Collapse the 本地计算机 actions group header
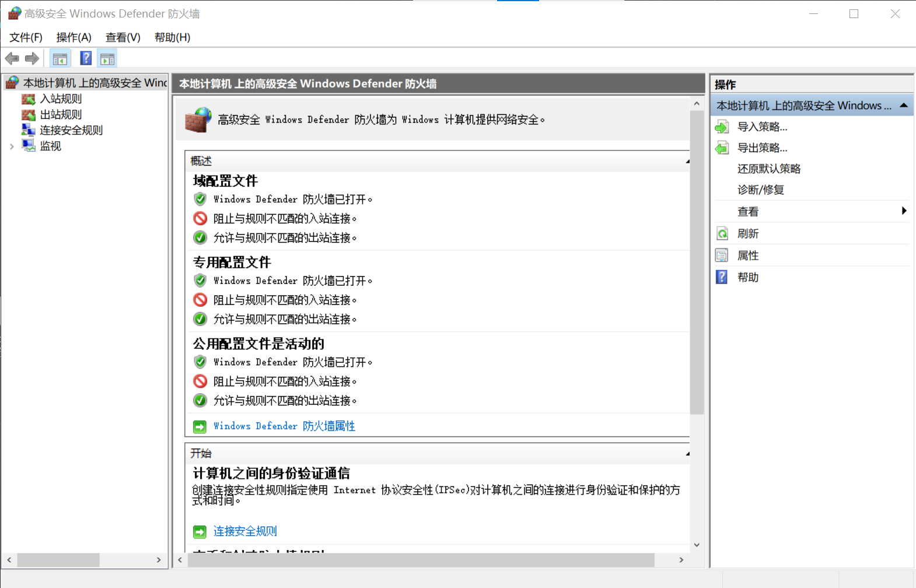The height and width of the screenshot is (588, 916). pos(904,106)
